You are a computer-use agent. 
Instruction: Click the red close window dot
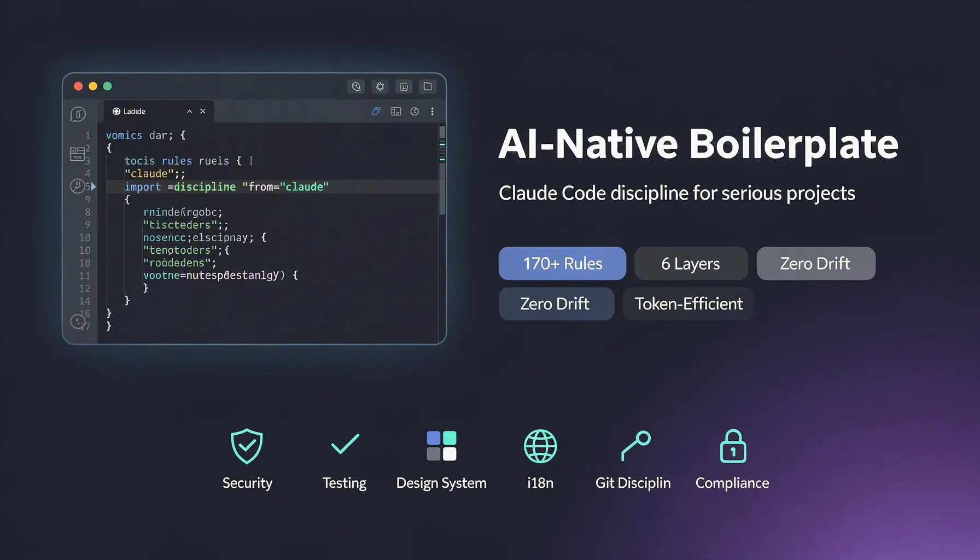point(78,86)
